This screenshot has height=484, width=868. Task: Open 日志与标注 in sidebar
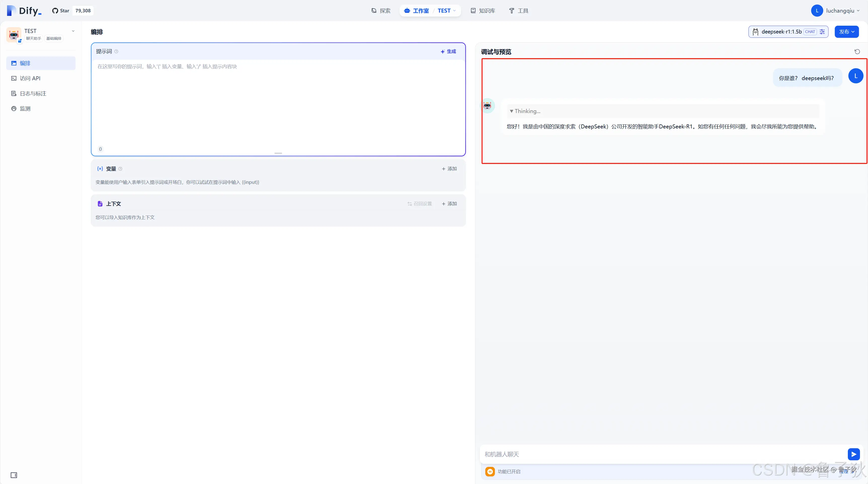[33, 93]
